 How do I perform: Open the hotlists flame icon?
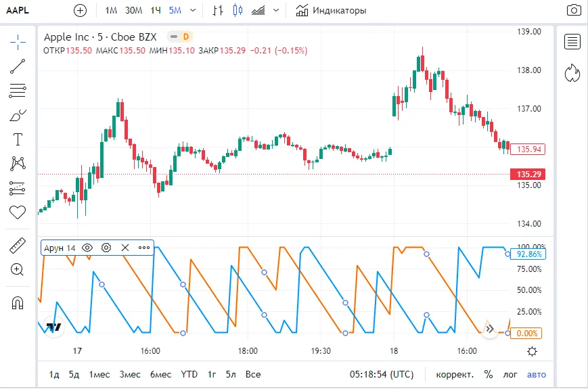(x=572, y=73)
